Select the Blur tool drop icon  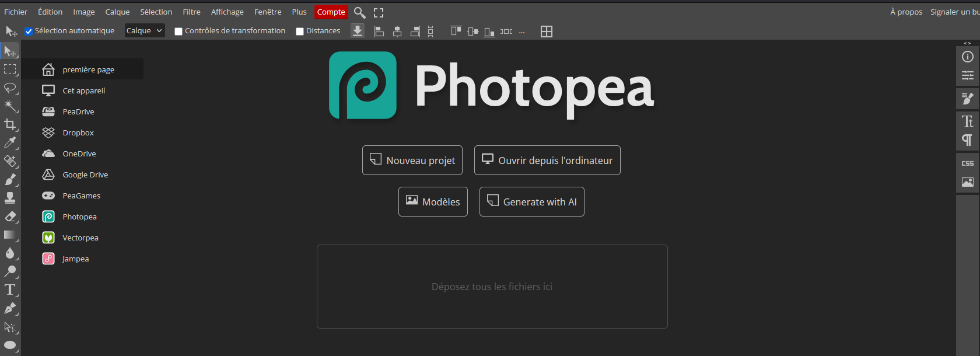pos(10,253)
